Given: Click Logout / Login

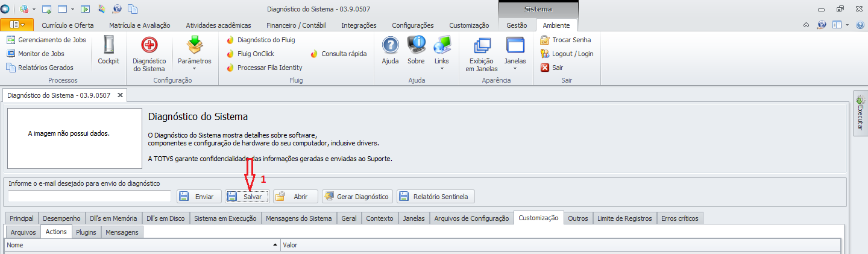Looking at the screenshot, I should tap(567, 54).
